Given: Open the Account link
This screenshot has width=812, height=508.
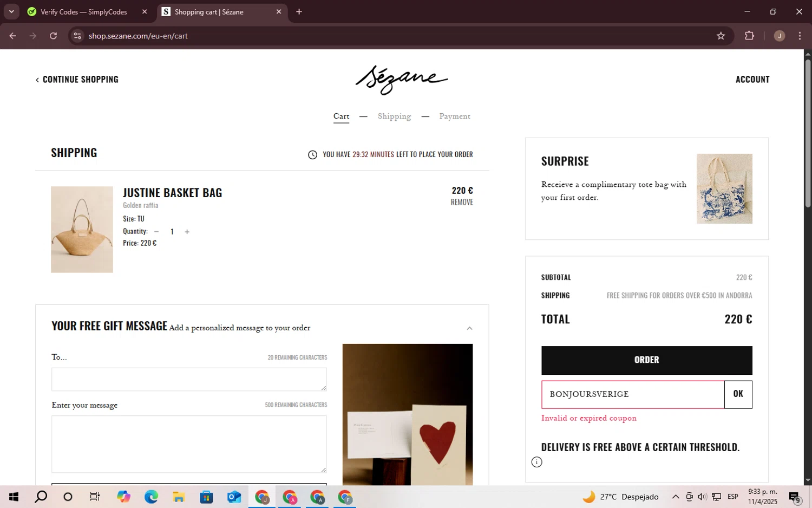Looking at the screenshot, I should (x=752, y=79).
